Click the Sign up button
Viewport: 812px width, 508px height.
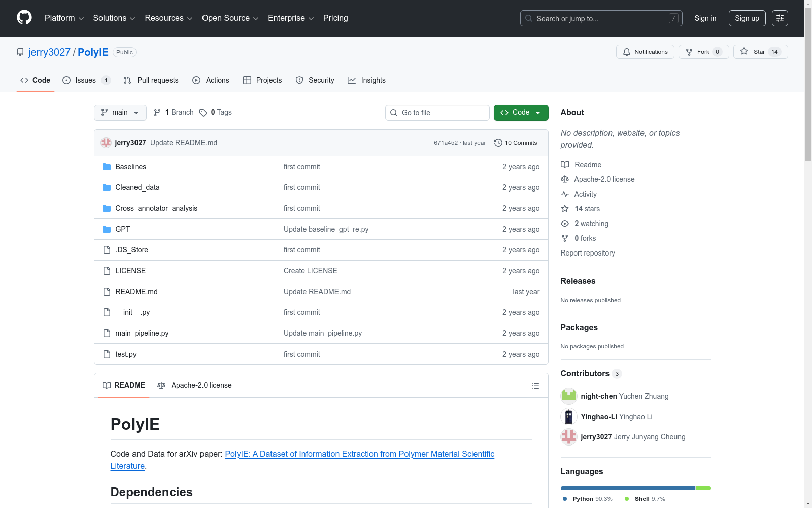tap(747, 18)
